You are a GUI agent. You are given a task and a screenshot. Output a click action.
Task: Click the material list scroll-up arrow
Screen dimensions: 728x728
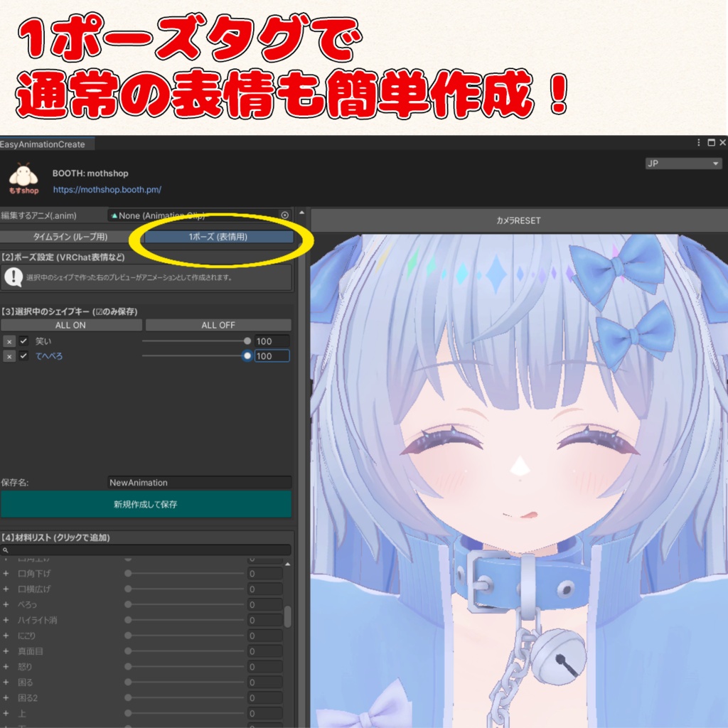287,564
